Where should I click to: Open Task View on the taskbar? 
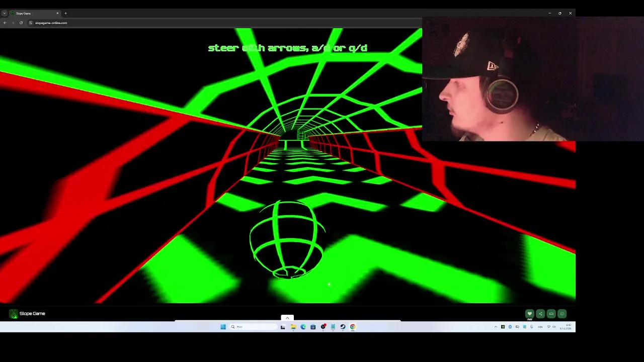click(x=283, y=327)
